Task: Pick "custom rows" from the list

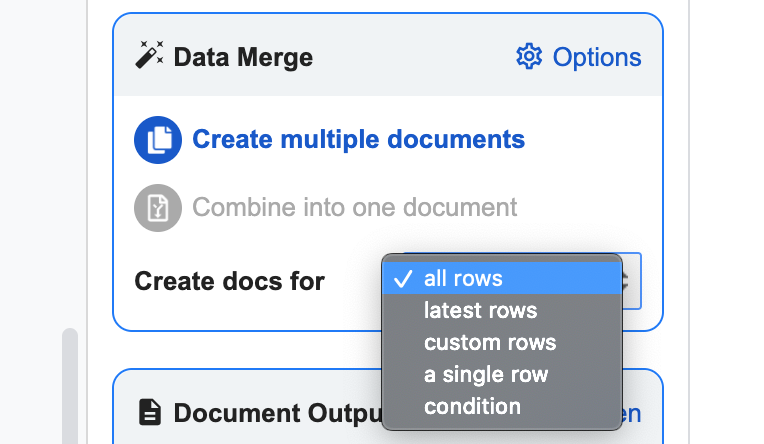Action: (x=489, y=343)
